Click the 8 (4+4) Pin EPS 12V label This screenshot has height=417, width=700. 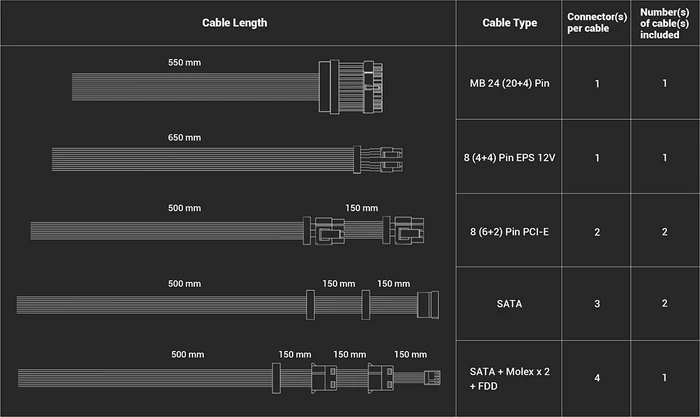509,158
